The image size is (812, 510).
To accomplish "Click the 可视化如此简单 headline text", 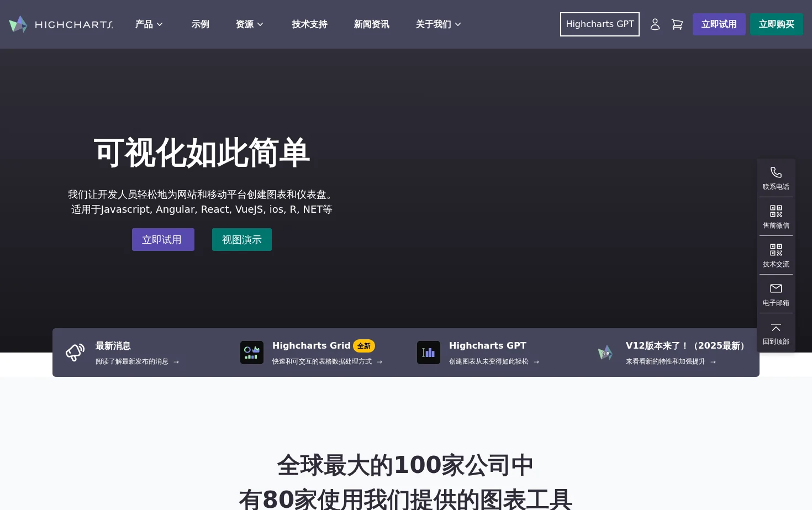I will click(202, 153).
